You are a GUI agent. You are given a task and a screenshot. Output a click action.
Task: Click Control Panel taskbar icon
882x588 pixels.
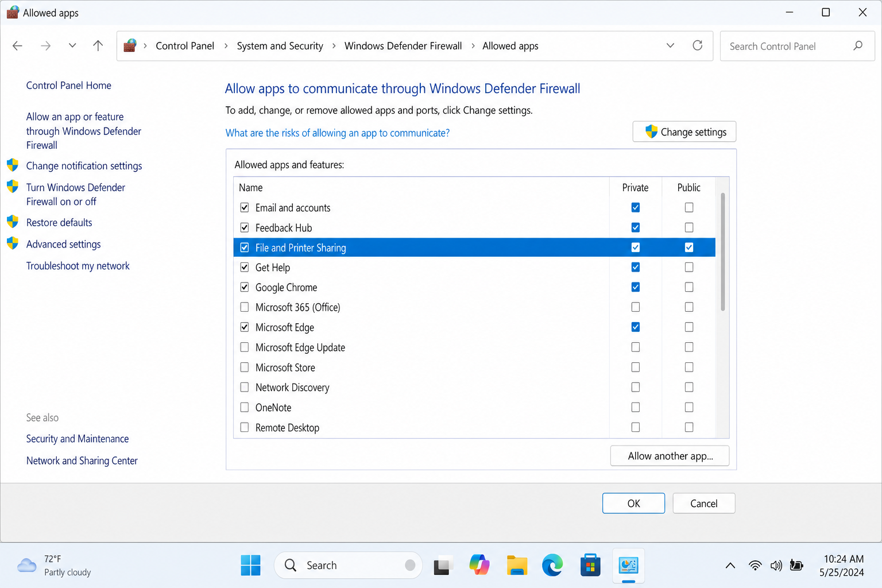628,566
